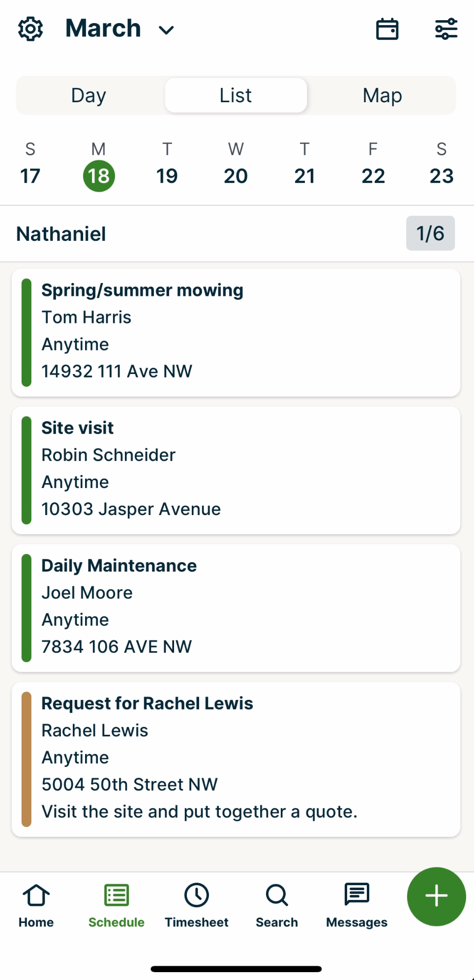The image size is (474, 980).
Task: Select the List view tab
Action: click(x=235, y=95)
